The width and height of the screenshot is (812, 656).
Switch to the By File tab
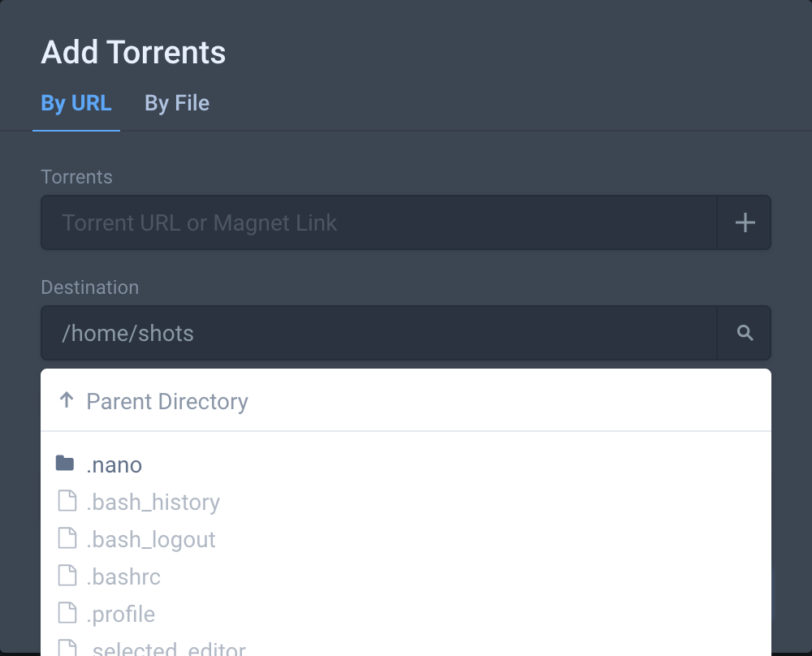coord(177,103)
